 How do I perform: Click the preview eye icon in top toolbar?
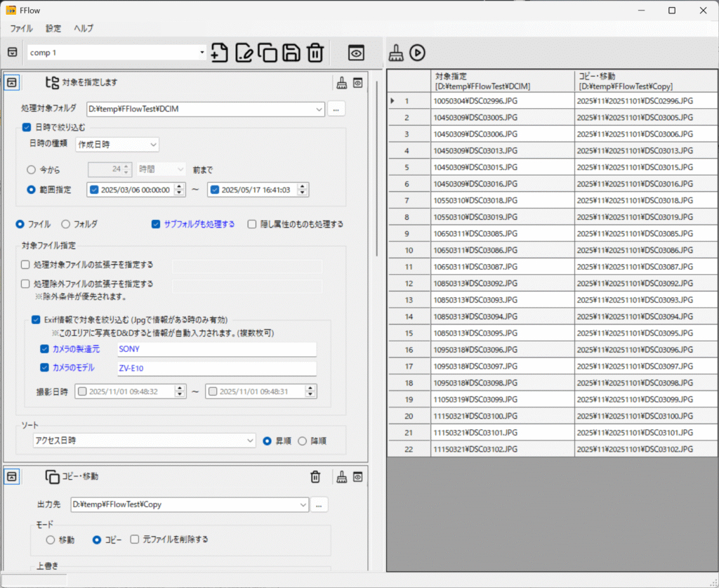click(x=357, y=53)
